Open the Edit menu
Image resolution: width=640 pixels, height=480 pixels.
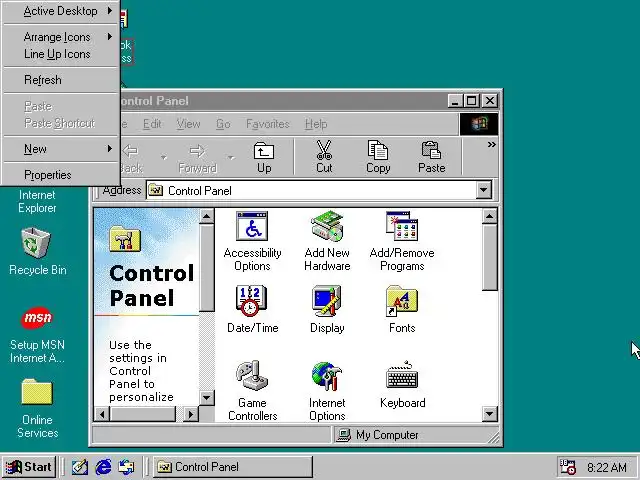[x=152, y=124]
